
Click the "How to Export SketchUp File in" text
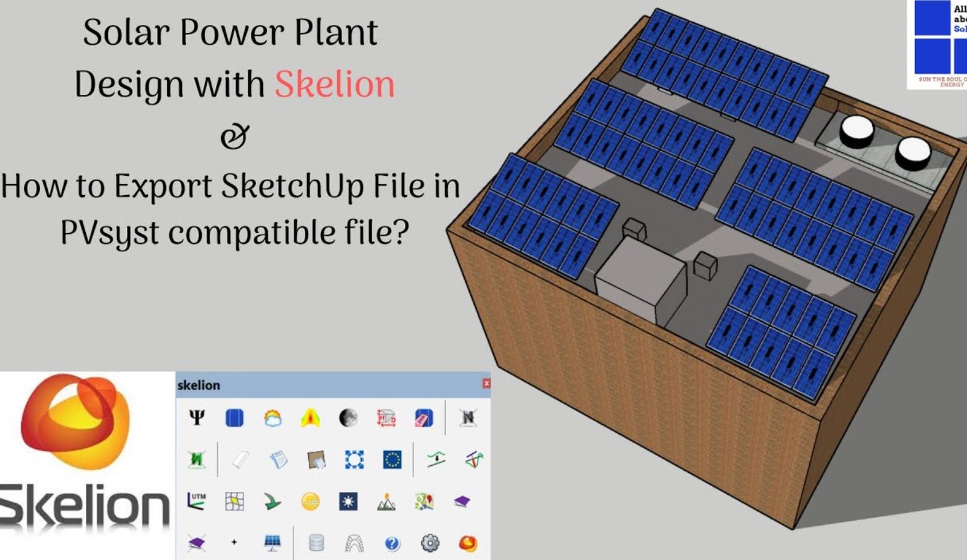230,186
